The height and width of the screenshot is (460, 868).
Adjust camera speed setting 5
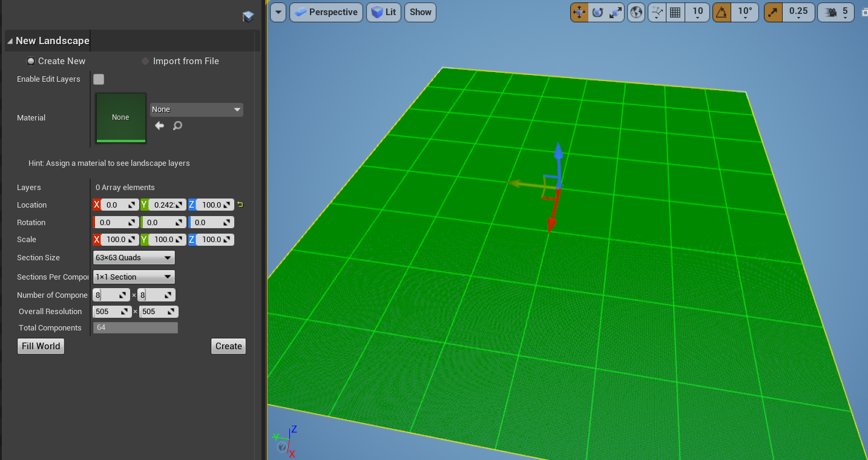(x=836, y=12)
